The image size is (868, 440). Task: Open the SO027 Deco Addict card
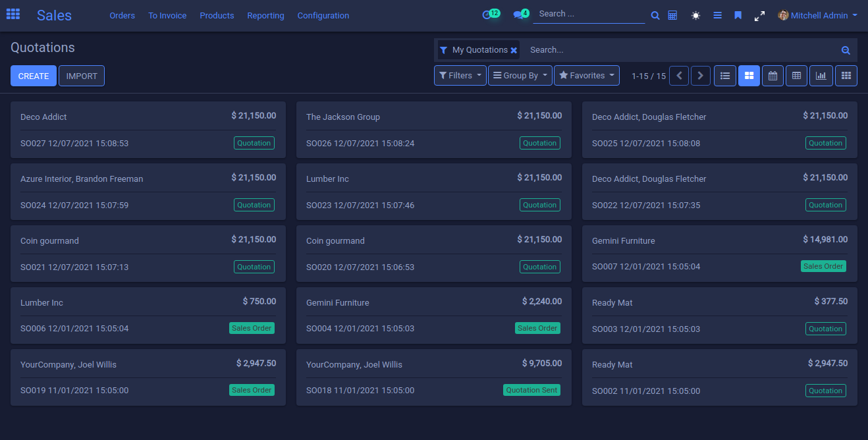point(148,130)
